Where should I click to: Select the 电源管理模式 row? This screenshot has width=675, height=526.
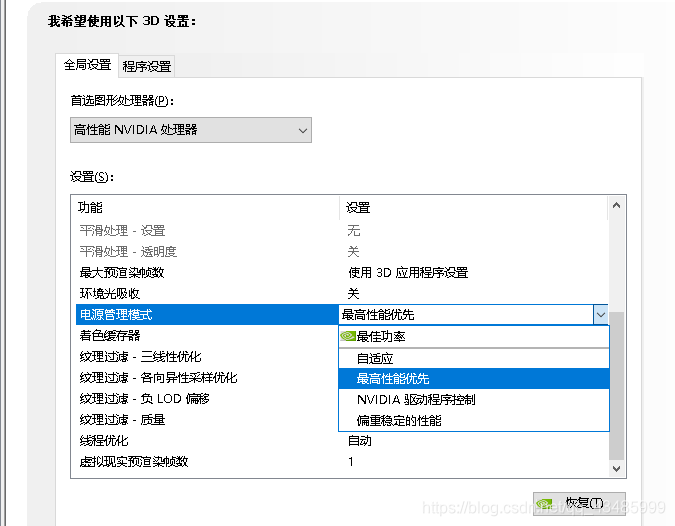pyautogui.click(x=207, y=315)
